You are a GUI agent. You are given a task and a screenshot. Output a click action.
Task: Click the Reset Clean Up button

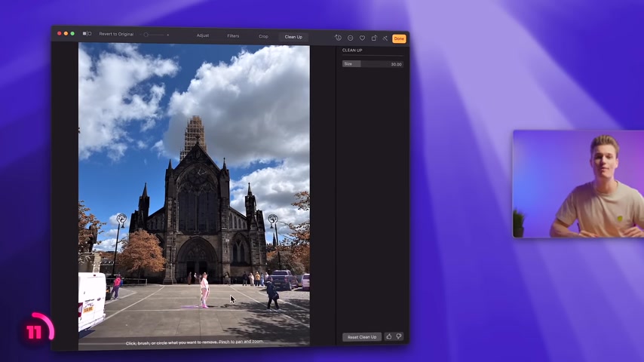tap(362, 337)
